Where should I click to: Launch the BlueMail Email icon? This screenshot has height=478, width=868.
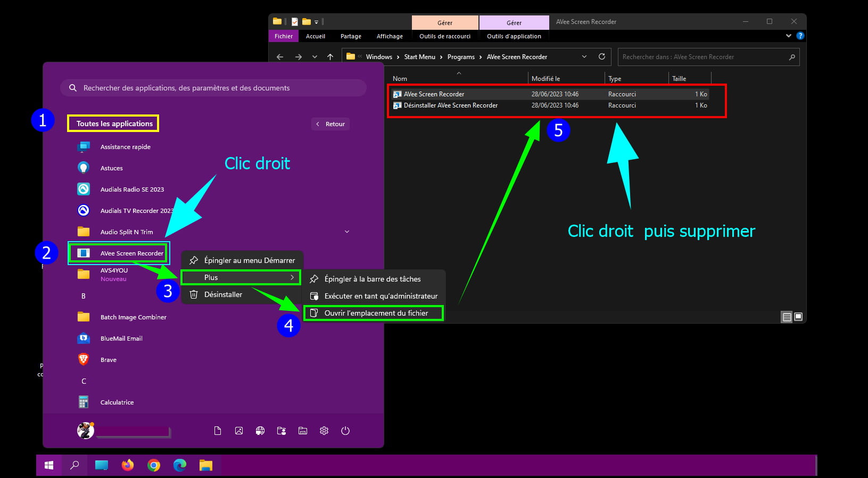pyautogui.click(x=84, y=338)
